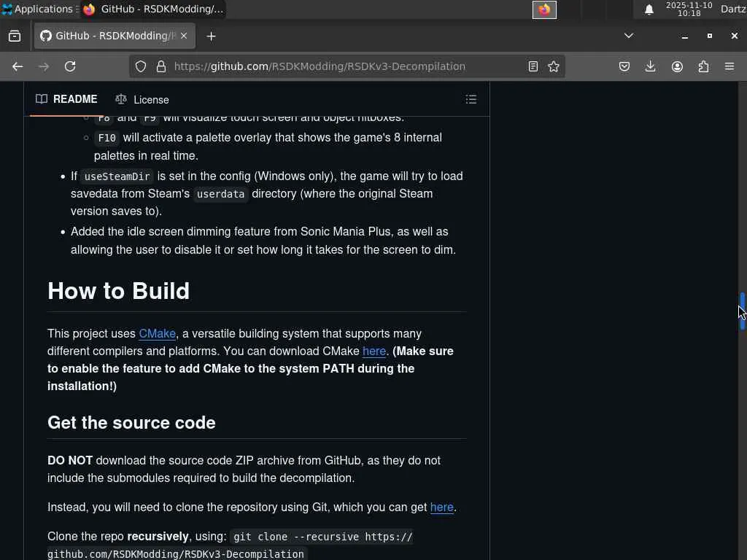Select the Firefox window in the taskbar
The height and width of the screenshot is (560, 747).
(152, 9)
